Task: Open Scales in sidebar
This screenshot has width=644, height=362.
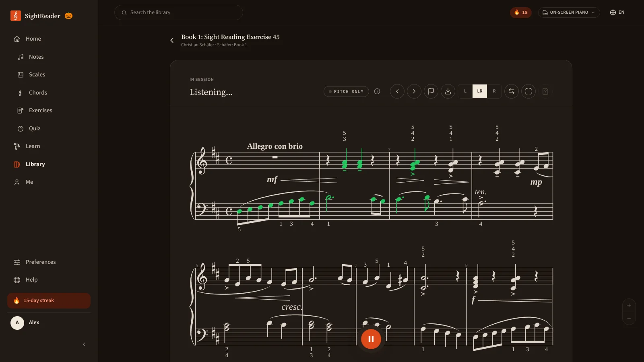Action: click(x=49, y=74)
